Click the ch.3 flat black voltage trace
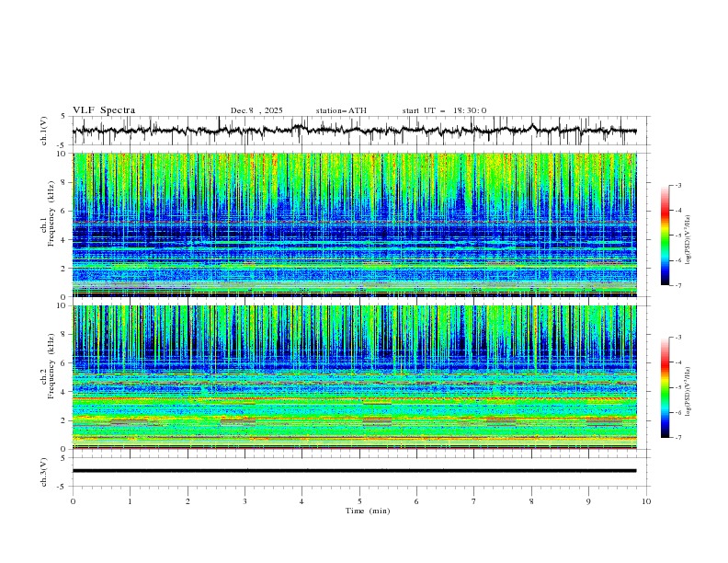Image resolution: width=728 pixels, height=563 pixels. [x=354, y=471]
